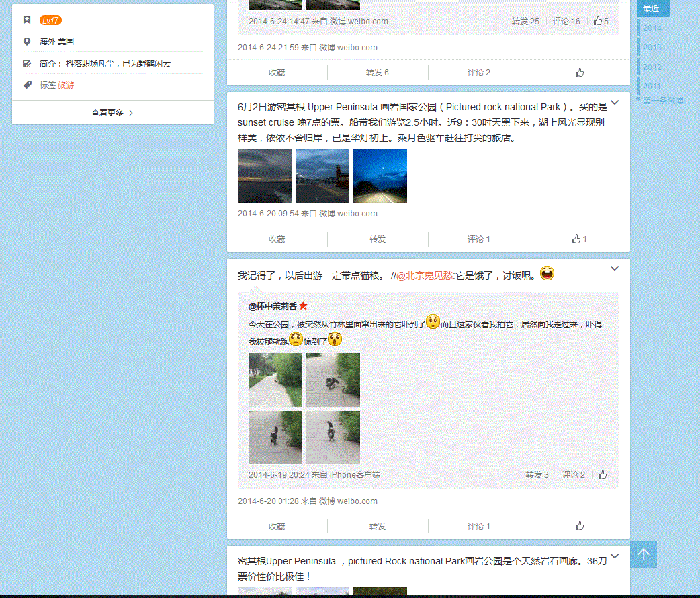700x598 pixels.
Task: Click the thumbs-up showing 5 likes
Action: coord(601,22)
